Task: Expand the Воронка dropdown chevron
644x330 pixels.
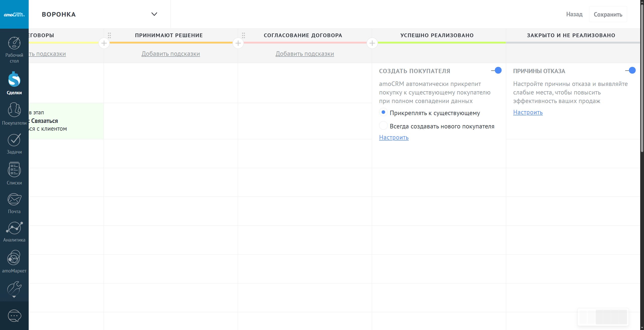Action: pos(154,14)
